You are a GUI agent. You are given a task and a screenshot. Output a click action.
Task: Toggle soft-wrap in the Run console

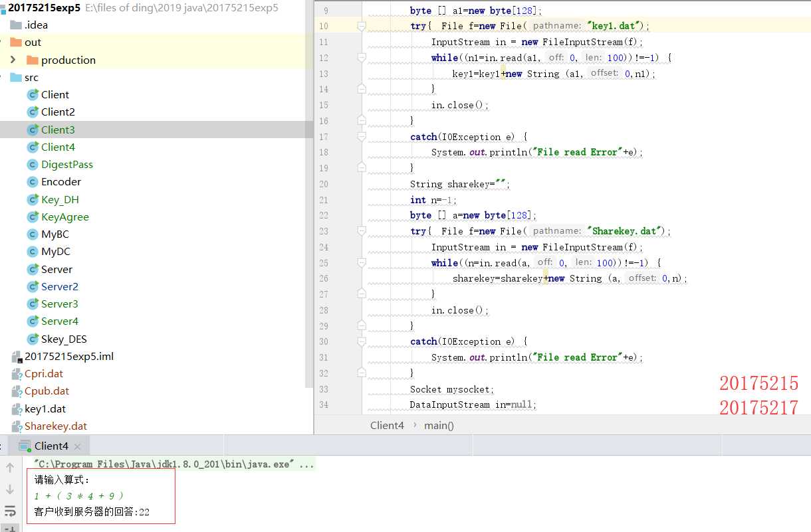(10, 511)
